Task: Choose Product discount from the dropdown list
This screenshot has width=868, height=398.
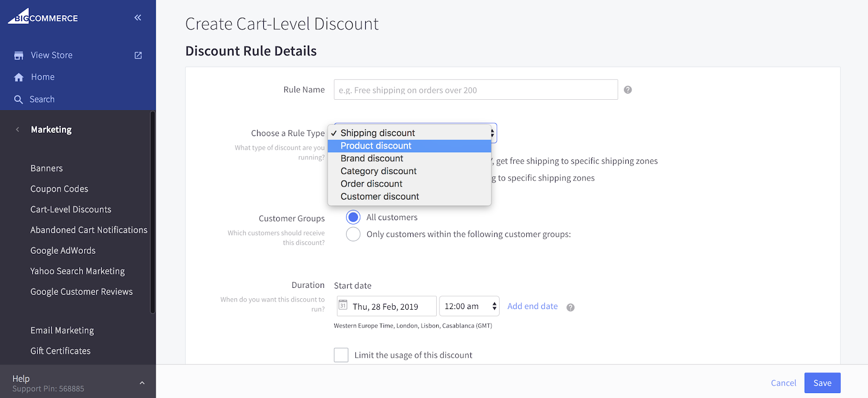Action: pyautogui.click(x=376, y=146)
